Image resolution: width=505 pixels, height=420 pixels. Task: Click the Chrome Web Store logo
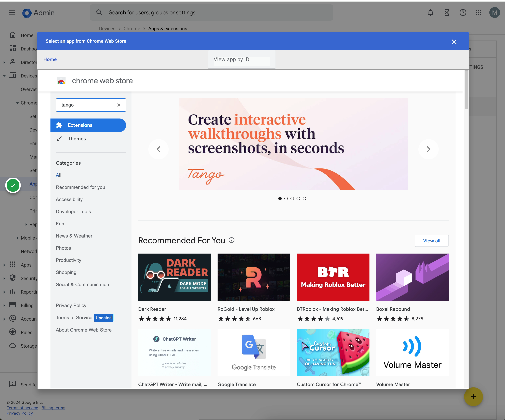tap(61, 81)
